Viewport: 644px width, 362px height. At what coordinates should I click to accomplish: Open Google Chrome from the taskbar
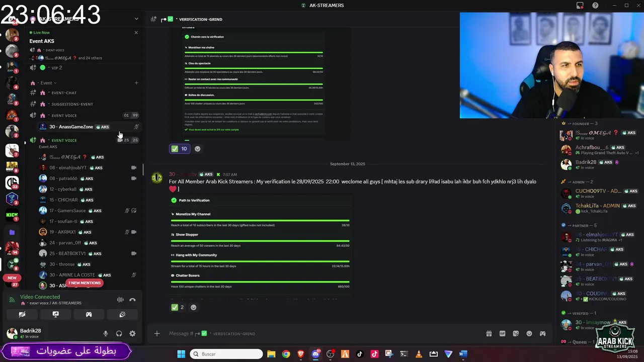286,354
